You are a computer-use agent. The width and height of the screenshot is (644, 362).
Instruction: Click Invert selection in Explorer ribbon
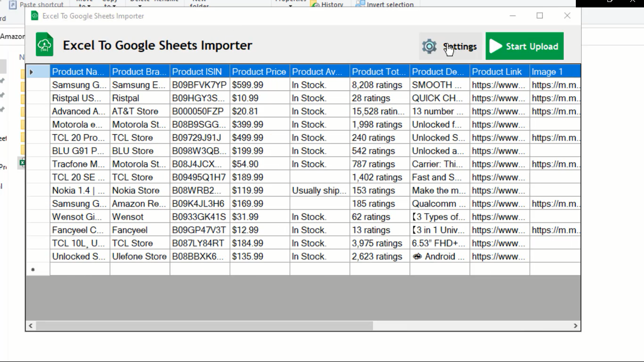(385, 4)
